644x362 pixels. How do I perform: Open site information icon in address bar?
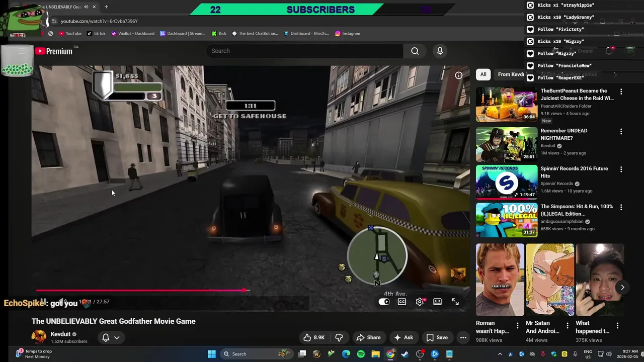(x=54, y=21)
